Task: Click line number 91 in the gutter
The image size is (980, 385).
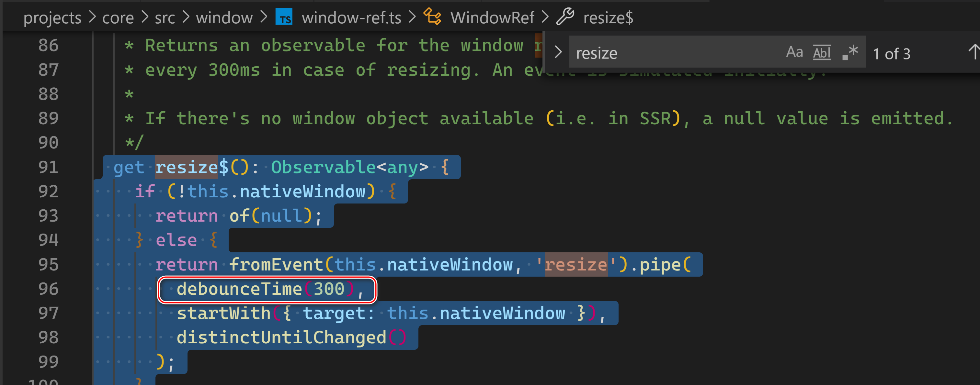Action: coord(48,167)
